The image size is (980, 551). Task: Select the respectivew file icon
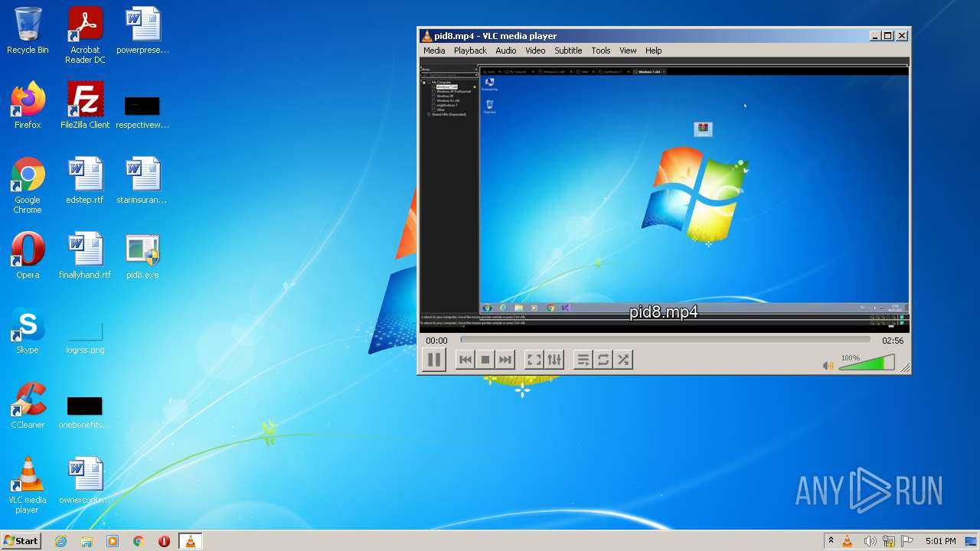142,111
